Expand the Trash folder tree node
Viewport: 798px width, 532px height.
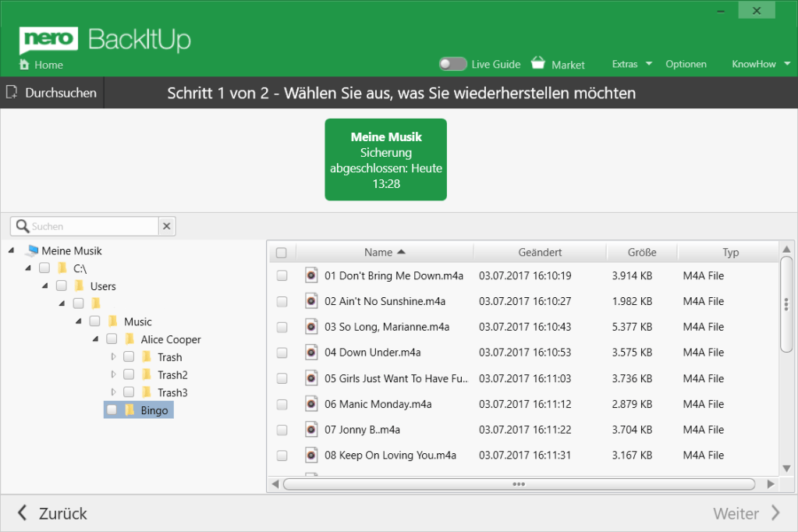(x=113, y=357)
